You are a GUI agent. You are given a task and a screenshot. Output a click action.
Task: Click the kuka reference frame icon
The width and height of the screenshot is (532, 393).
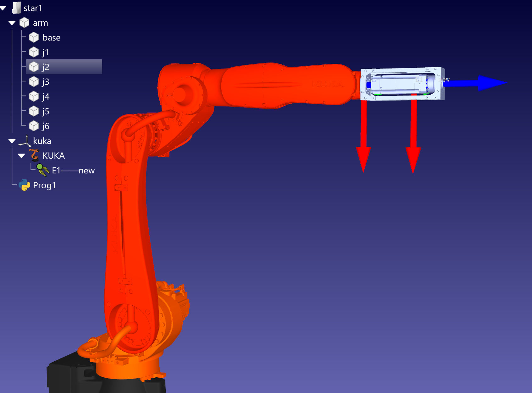(x=24, y=141)
